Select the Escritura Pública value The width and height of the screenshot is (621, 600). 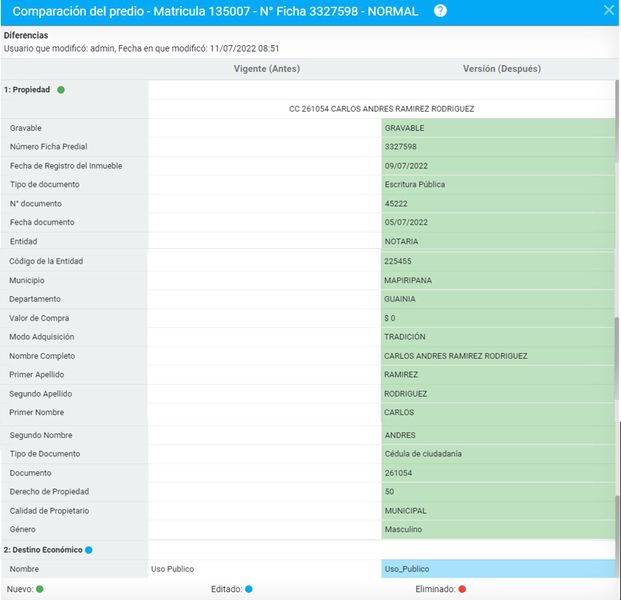point(415,185)
